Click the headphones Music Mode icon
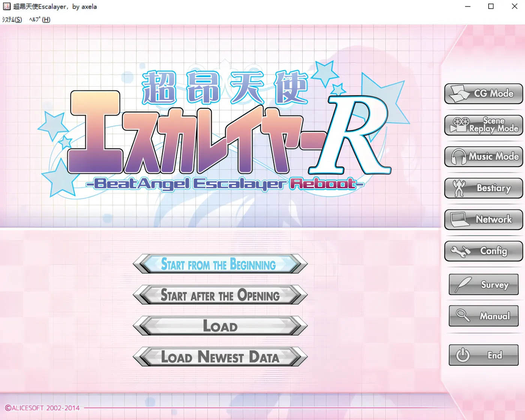The height and width of the screenshot is (420, 525). [459, 156]
